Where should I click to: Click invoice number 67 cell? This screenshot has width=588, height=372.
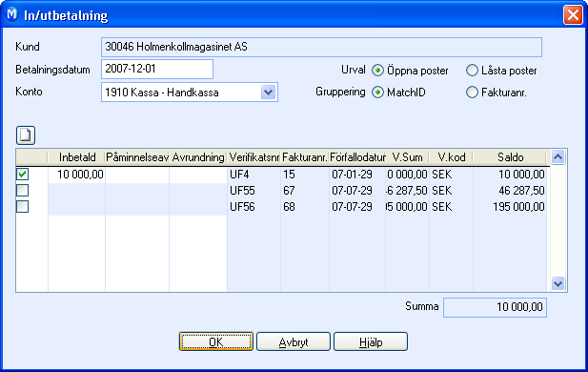click(x=305, y=191)
